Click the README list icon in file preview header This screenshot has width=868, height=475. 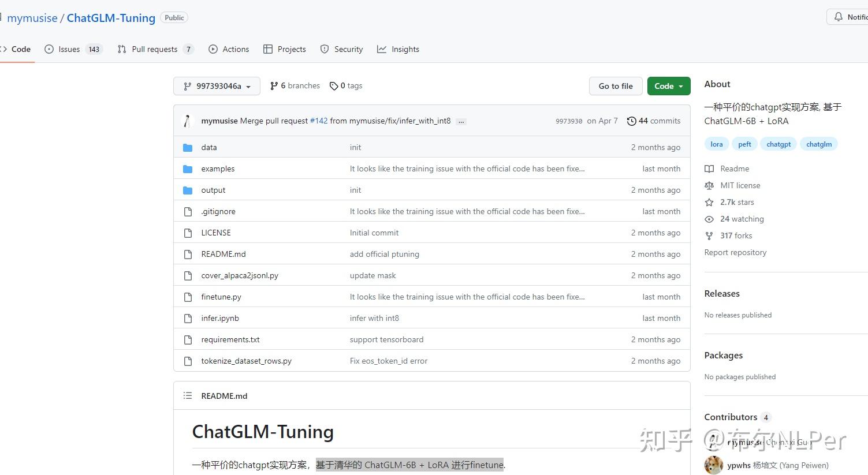[188, 395]
